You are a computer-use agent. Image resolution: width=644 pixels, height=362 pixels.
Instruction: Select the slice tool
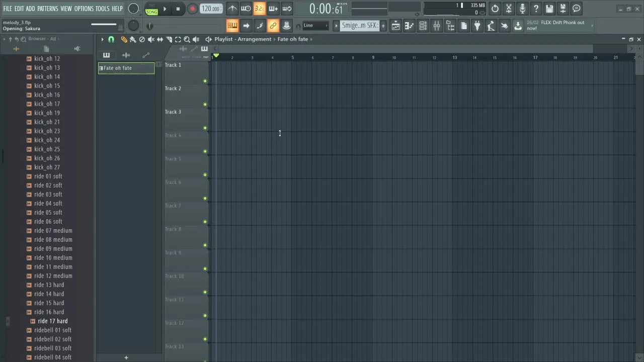click(x=169, y=39)
